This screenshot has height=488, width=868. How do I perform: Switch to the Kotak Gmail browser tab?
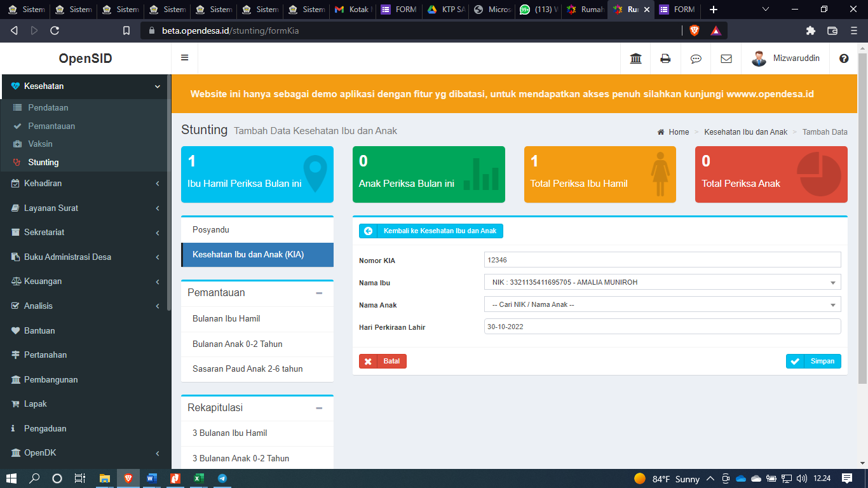point(353,10)
